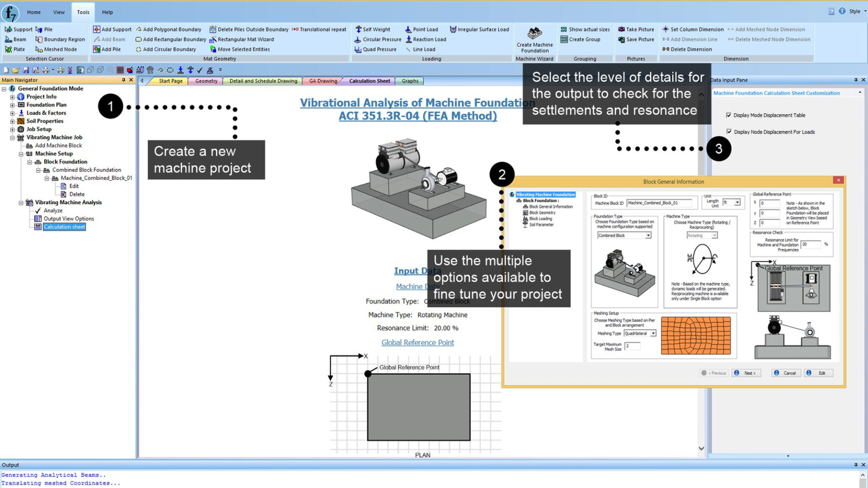Screen dimensions: 868x488
Task: Switch to the Graphs tab
Action: tap(409, 80)
